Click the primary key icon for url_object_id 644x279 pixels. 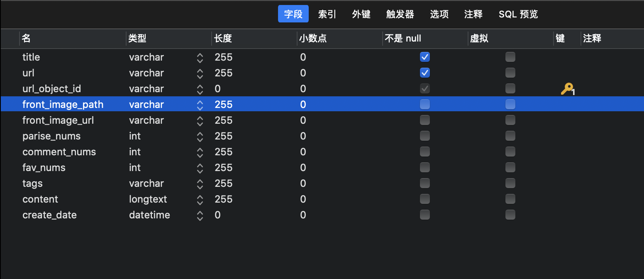567,89
